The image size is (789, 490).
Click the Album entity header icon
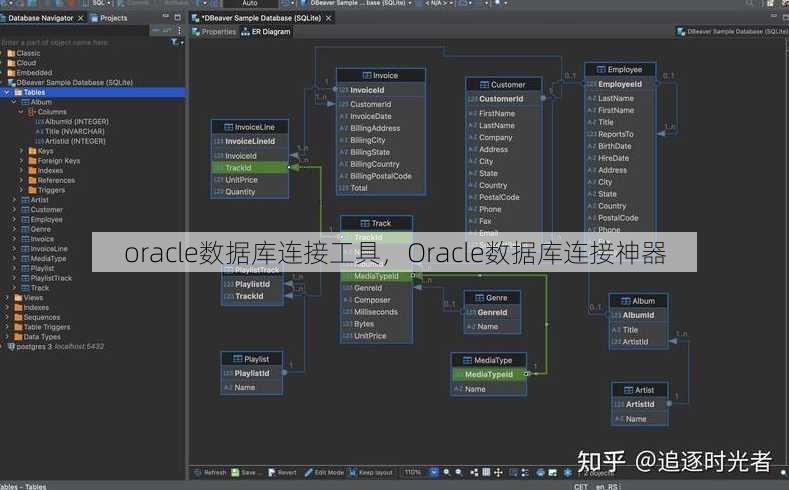(626, 301)
